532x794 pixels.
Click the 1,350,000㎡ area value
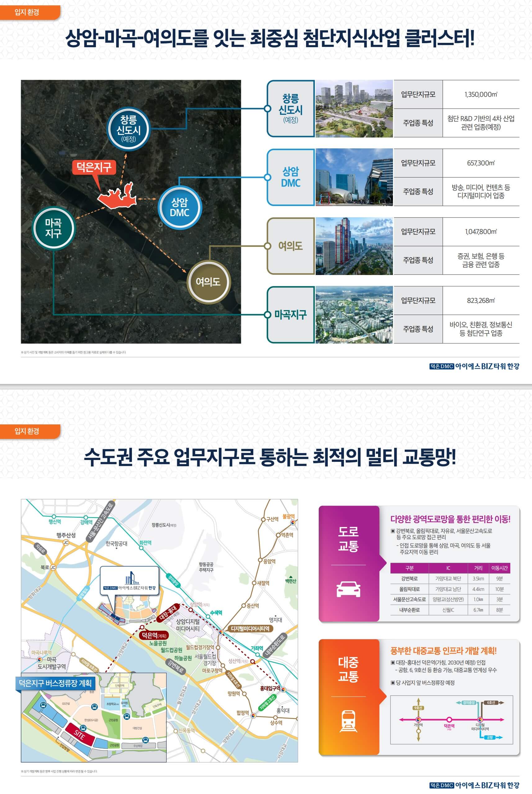(481, 94)
